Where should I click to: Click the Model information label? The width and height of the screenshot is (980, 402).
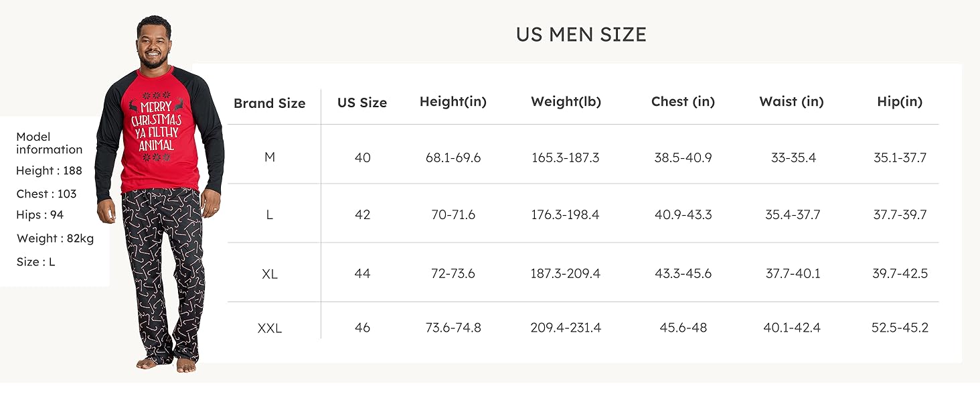[50, 143]
